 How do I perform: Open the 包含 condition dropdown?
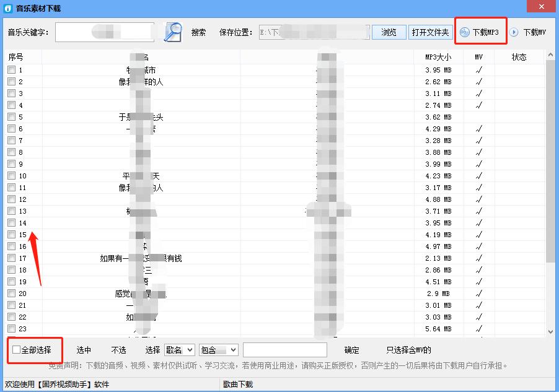218,350
